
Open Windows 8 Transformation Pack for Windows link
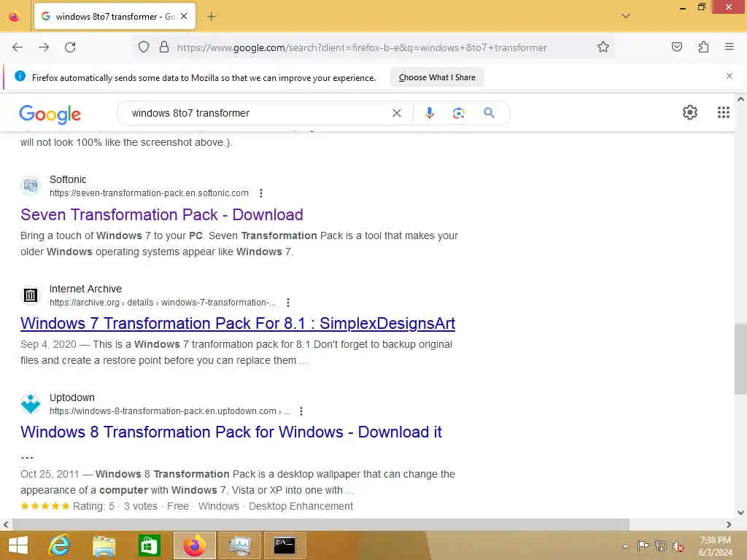point(231,432)
